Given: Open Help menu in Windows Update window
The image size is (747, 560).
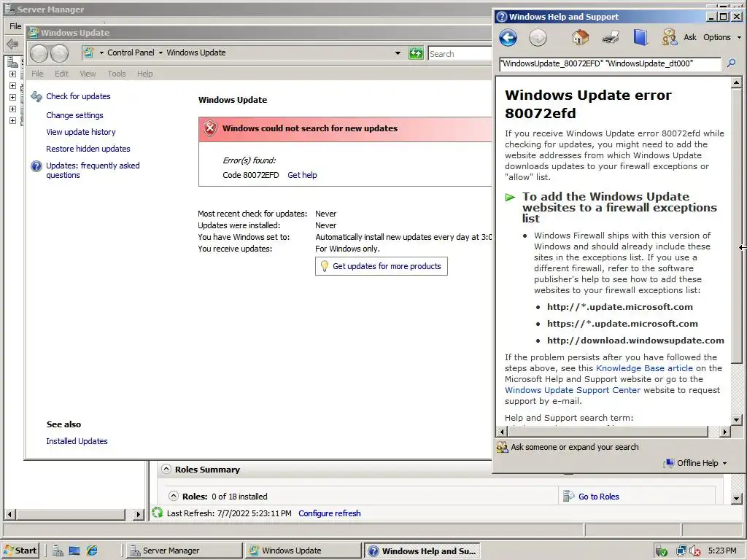Looking at the screenshot, I should point(145,74).
